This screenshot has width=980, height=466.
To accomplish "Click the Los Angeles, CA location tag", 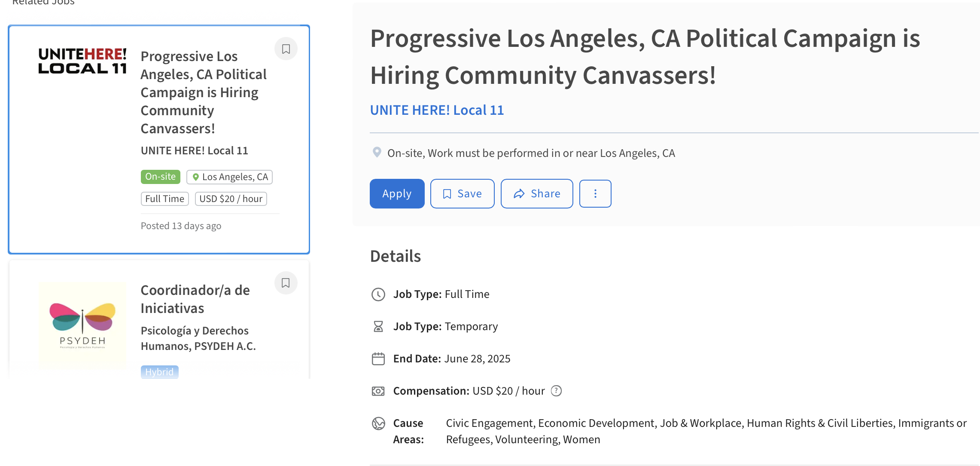I will (230, 177).
